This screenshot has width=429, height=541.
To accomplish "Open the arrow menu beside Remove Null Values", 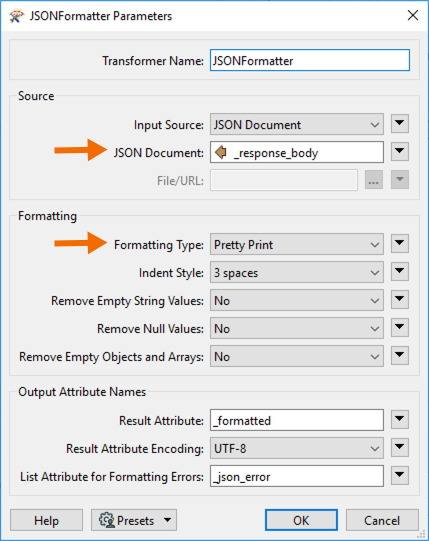I will [x=400, y=328].
